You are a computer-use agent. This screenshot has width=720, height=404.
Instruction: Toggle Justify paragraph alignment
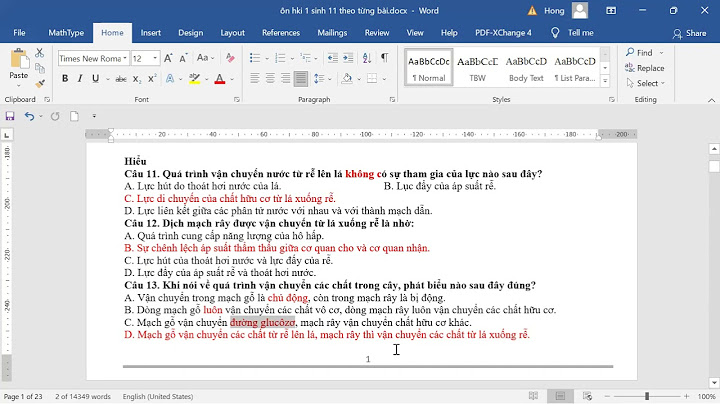point(301,79)
